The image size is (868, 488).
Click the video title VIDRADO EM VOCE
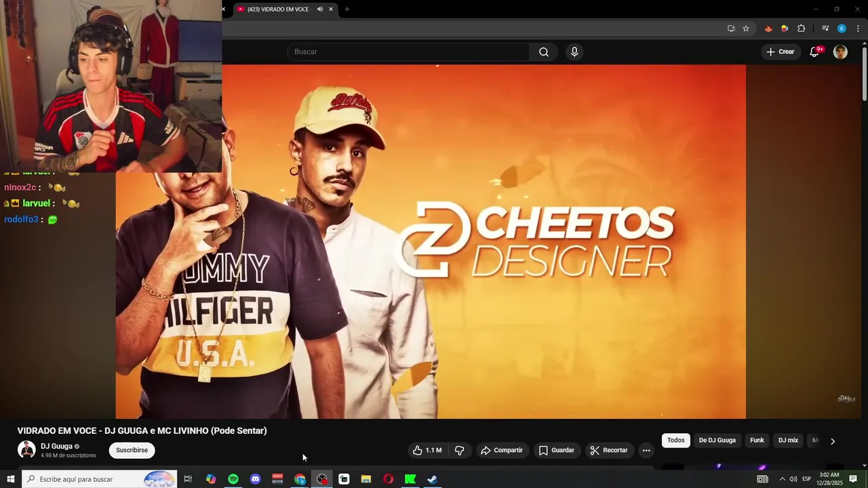pyautogui.click(x=142, y=431)
